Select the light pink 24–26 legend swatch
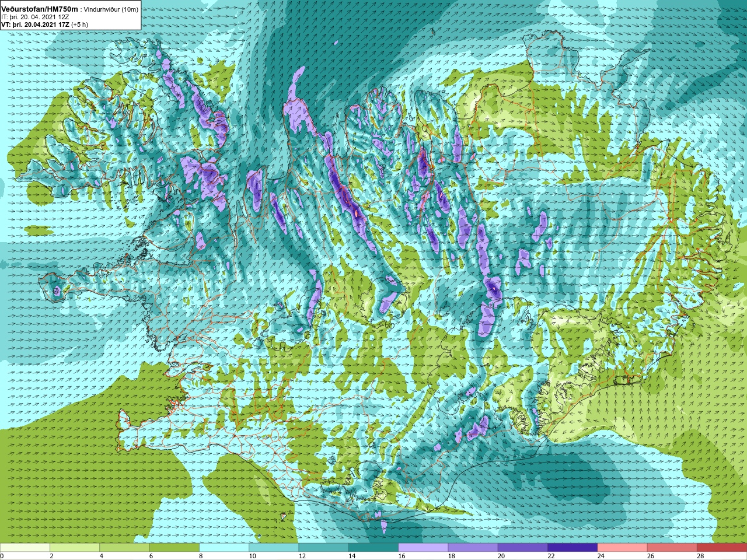Viewport: 747px width, 560px height. pos(622,547)
